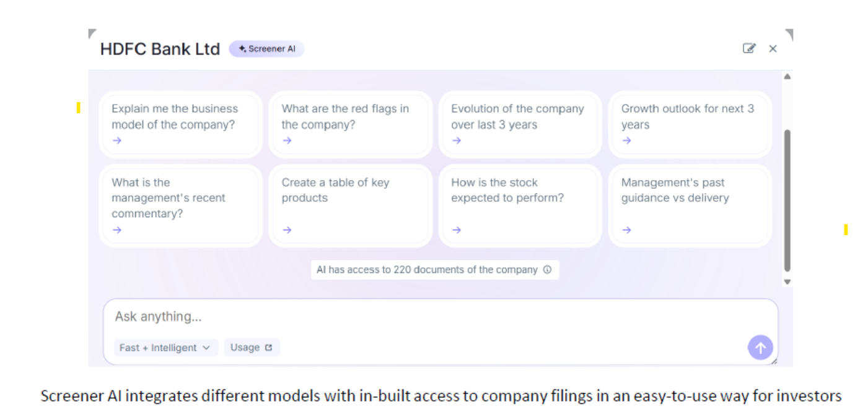
Task: Click the Screener AI badge
Action: [x=266, y=49]
